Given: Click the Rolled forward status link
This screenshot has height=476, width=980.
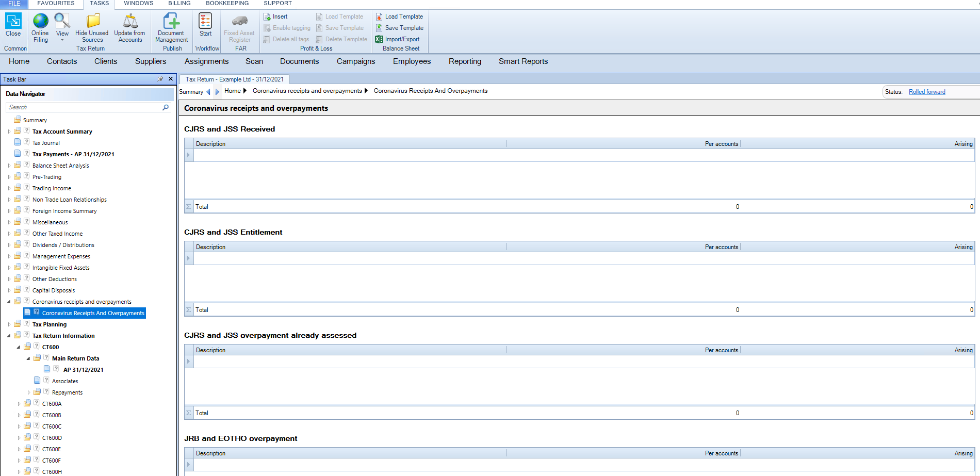Looking at the screenshot, I should coord(927,92).
